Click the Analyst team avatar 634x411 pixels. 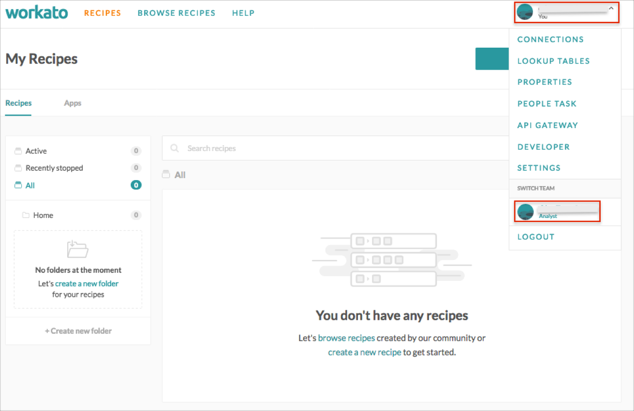[x=525, y=211]
